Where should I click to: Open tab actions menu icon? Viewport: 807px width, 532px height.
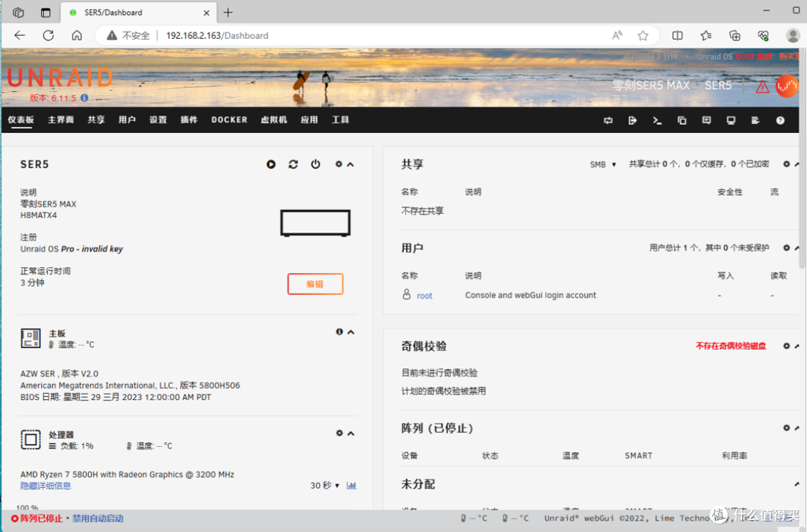tap(46, 13)
